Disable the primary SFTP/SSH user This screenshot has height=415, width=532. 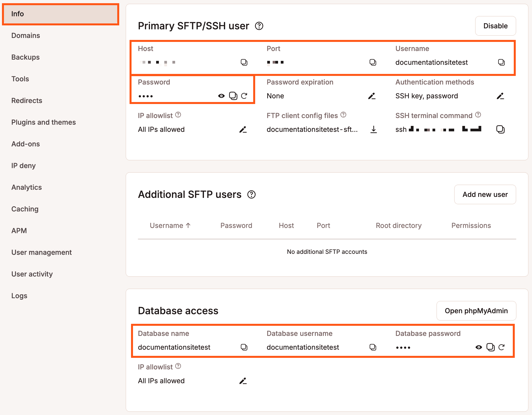click(495, 26)
